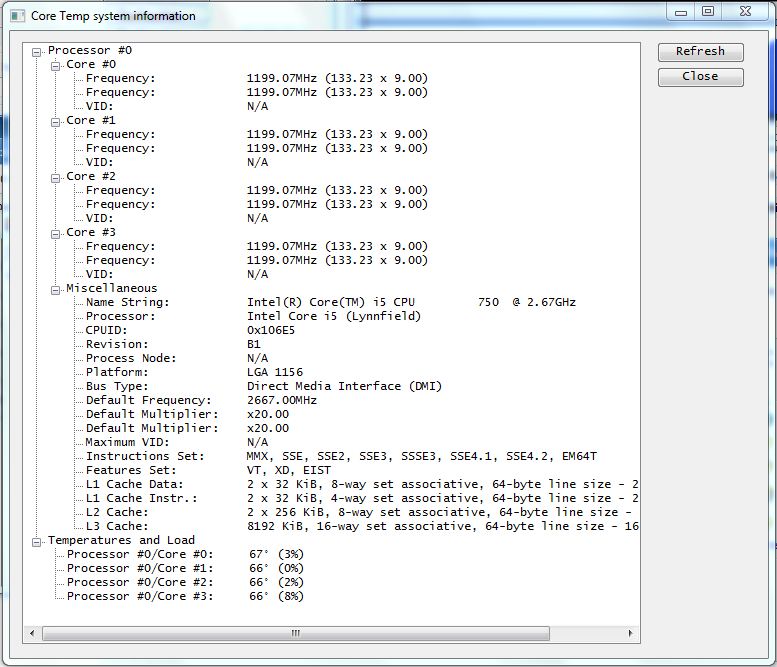Screen dimensions: 777x667
Task: Select the L1 Cache Instr. row
Action: click(x=362, y=498)
